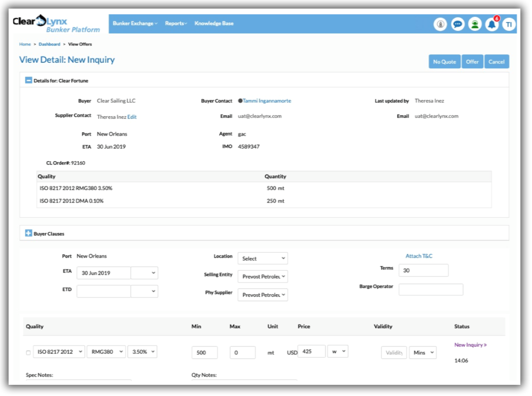Open the 3.50% sulphur dropdown
The height and width of the screenshot is (396, 532).
(x=142, y=352)
